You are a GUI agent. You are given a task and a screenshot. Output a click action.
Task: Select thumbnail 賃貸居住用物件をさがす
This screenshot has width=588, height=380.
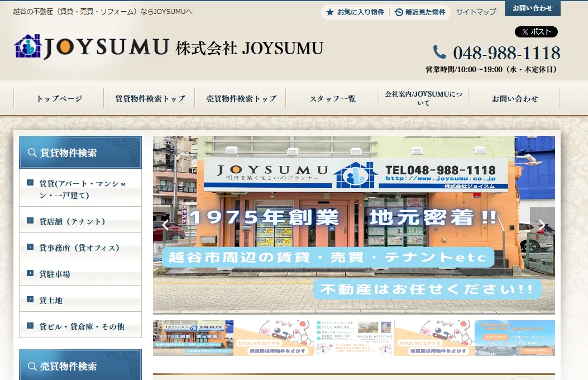pos(274,338)
